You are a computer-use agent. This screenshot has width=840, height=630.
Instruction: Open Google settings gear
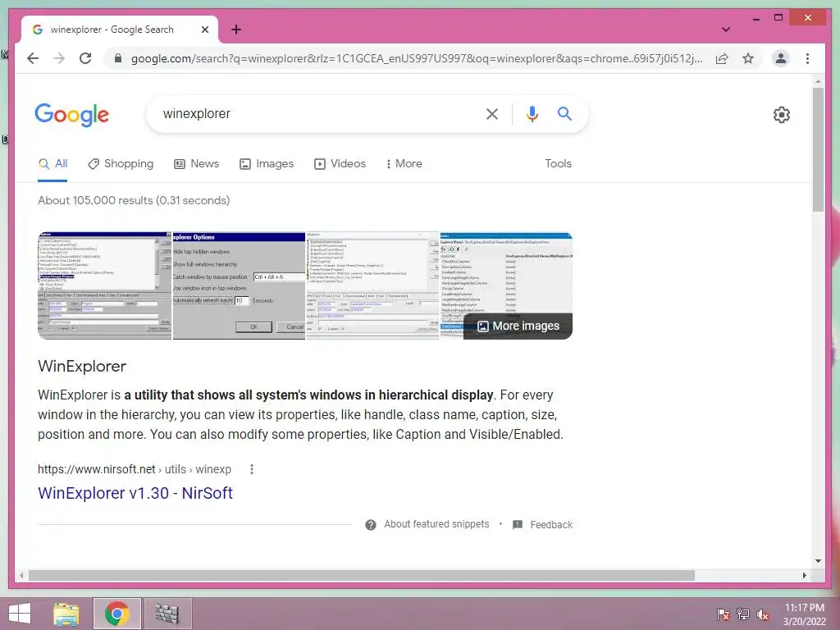coord(782,115)
